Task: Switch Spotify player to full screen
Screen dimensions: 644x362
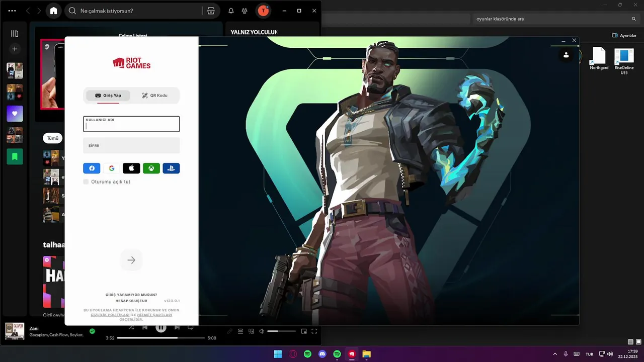Action: [x=314, y=331]
